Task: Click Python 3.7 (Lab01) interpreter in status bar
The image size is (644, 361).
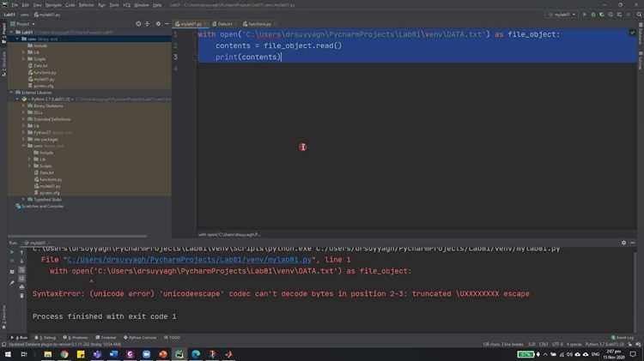Action: coord(605,345)
